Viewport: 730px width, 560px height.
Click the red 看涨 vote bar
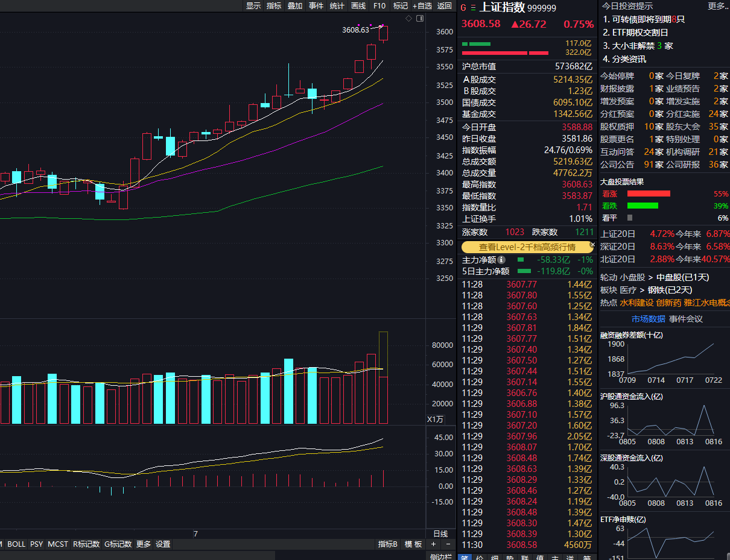pos(649,193)
